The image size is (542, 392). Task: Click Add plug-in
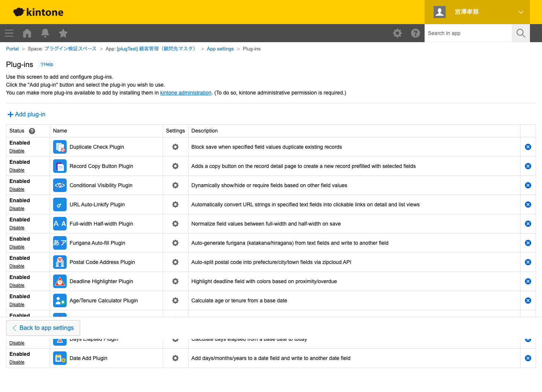point(27,114)
